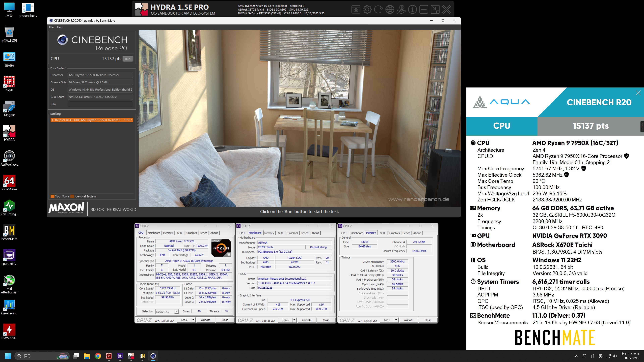Launch ZenTimings desktop shortcut
The height and width of the screenshot is (362, 644).
coord(9,208)
